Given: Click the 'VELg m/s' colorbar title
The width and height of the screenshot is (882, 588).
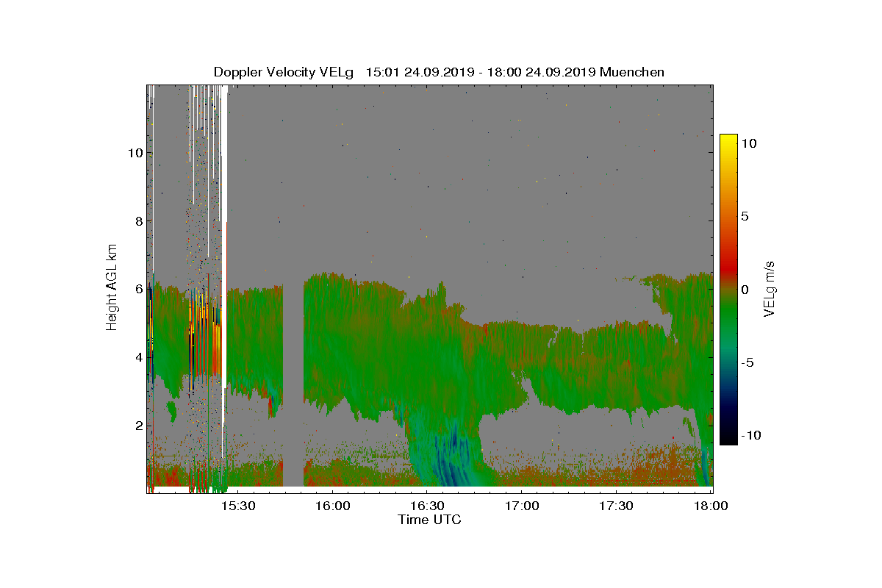Looking at the screenshot, I should click(770, 288).
